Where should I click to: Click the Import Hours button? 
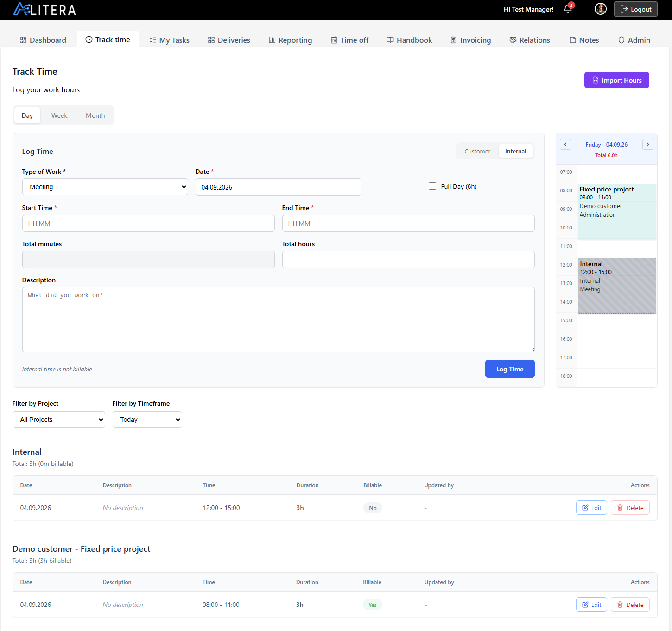616,80
